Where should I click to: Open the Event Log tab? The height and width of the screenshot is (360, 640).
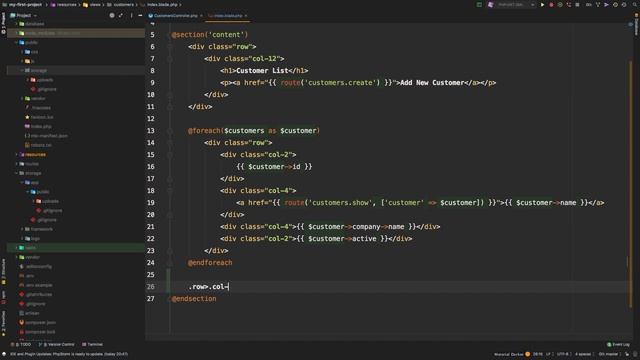tap(618, 344)
